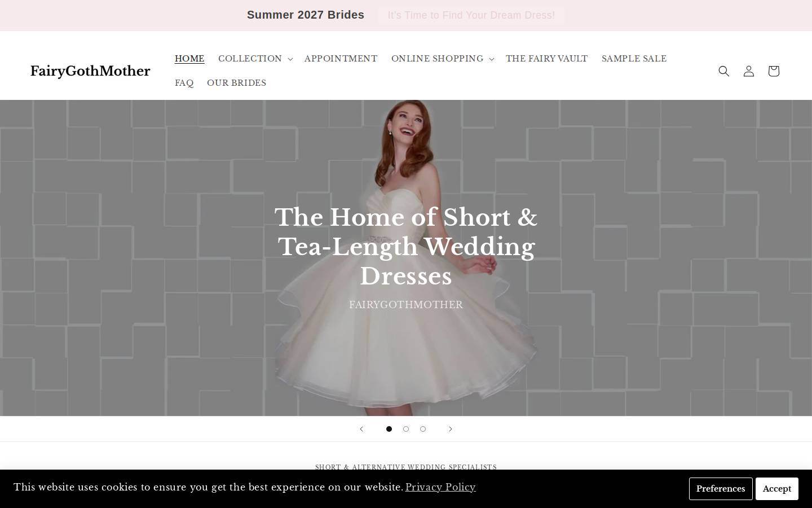812x508 pixels.
Task: Click 'Short & Alternative Wedding Specialists' text
Action: (x=406, y=467)
